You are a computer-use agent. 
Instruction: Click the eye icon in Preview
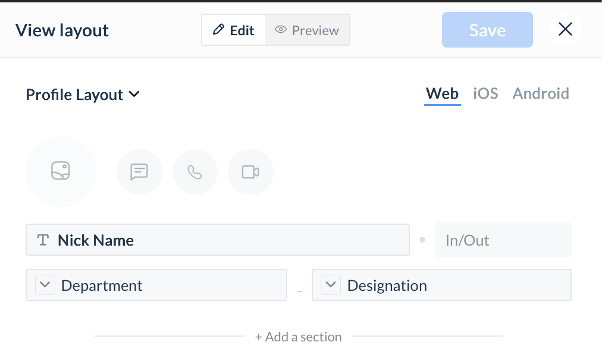[x=281, y=30]
